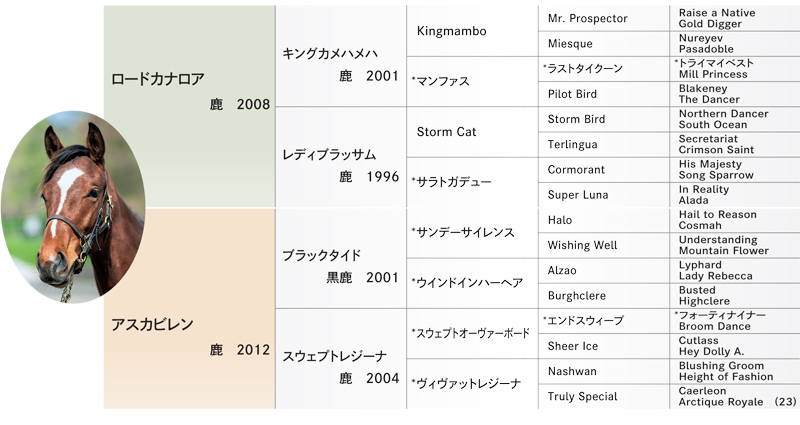Select the ロードカナロア sire cell
This screenshot has width=800, height=425.
pyautogui.click(x=189, y=107)
